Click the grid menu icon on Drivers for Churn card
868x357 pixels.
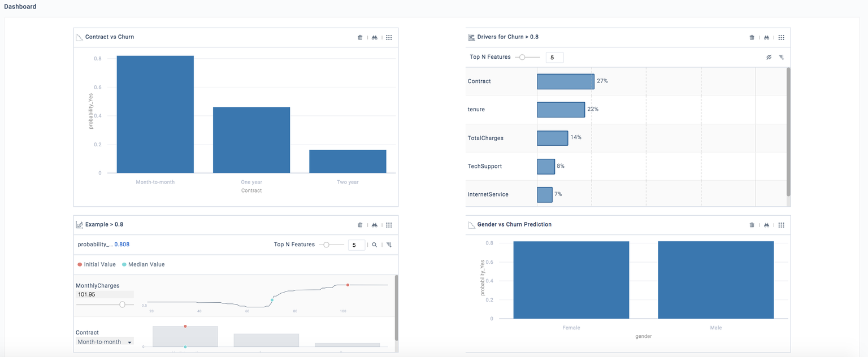[781, 37]
